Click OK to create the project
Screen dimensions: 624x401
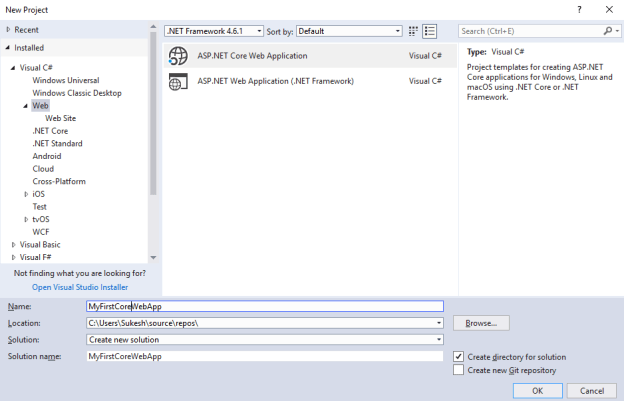(538, 391)
